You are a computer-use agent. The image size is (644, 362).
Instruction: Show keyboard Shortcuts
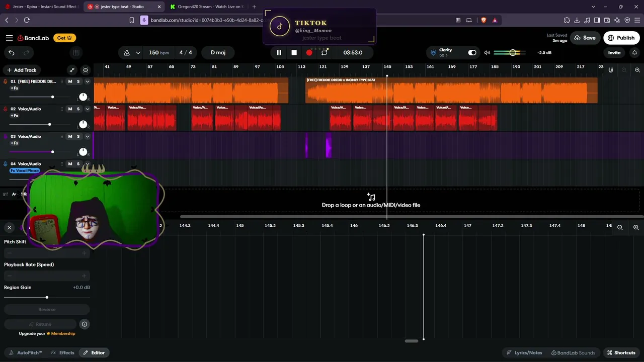point(621,353)
